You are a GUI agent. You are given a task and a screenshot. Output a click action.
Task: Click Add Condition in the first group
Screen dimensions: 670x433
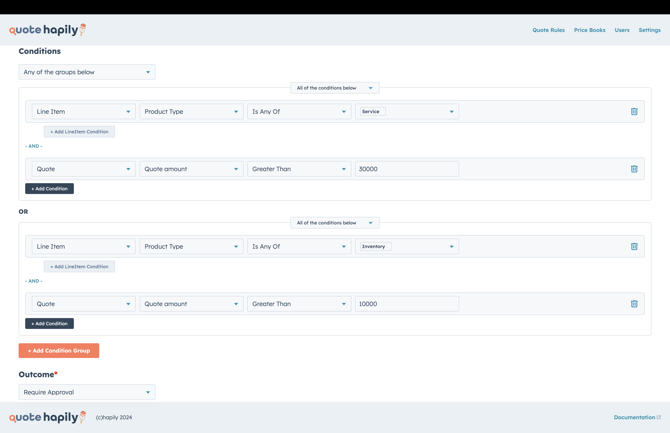(x=49, y=188)
